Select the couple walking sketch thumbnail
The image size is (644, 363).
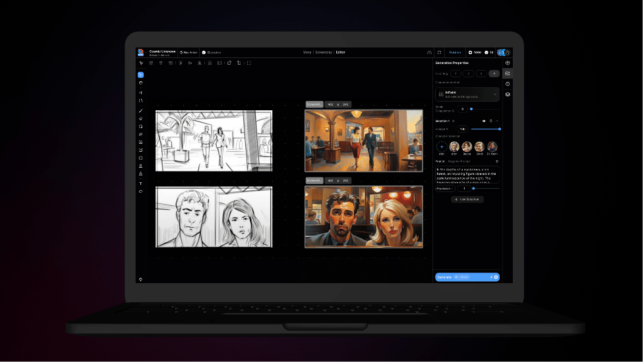[x=214, y=141]
